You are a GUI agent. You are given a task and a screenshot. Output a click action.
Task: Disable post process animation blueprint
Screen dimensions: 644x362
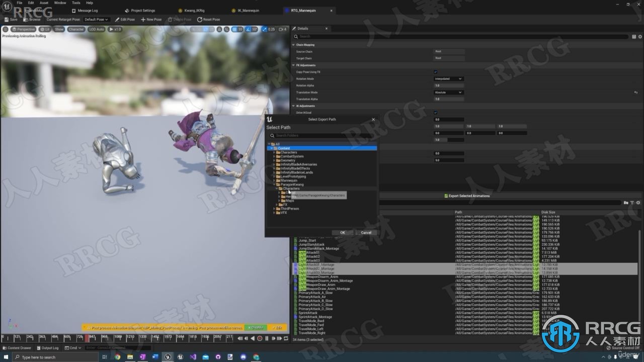tap(255, 327)
